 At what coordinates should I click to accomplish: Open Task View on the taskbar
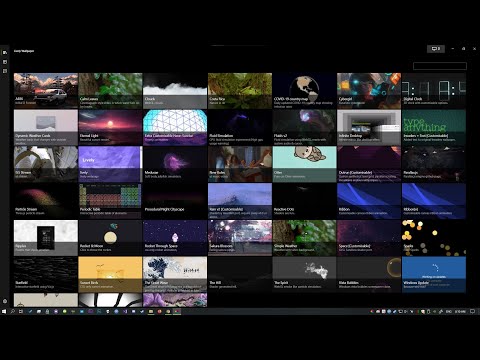[21, 311]
